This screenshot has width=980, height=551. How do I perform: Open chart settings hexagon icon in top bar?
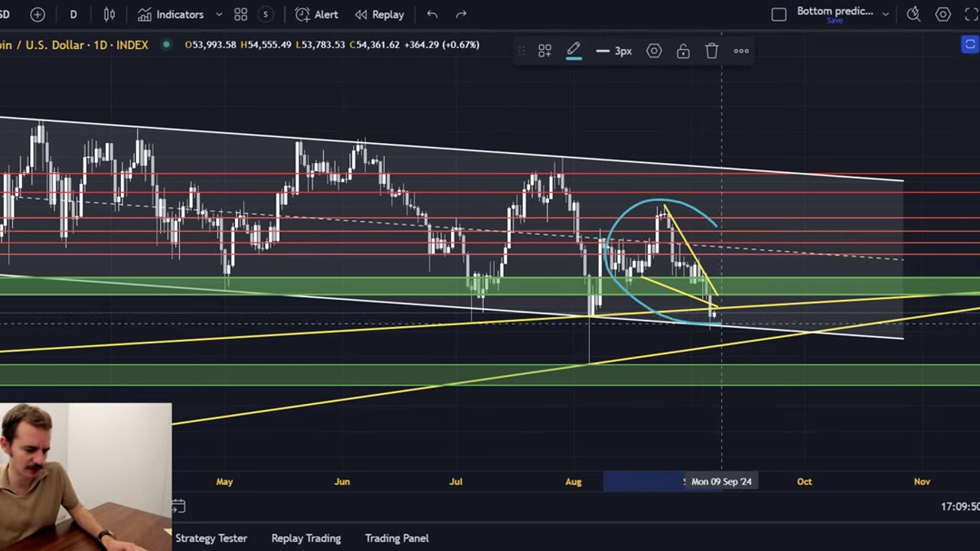tap(943, 15)
